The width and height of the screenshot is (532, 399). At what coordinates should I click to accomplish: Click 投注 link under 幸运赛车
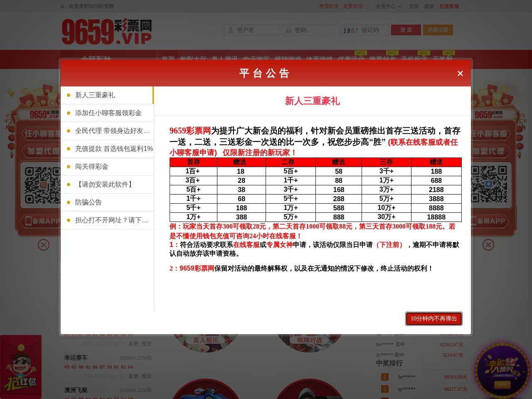(147, 376)
